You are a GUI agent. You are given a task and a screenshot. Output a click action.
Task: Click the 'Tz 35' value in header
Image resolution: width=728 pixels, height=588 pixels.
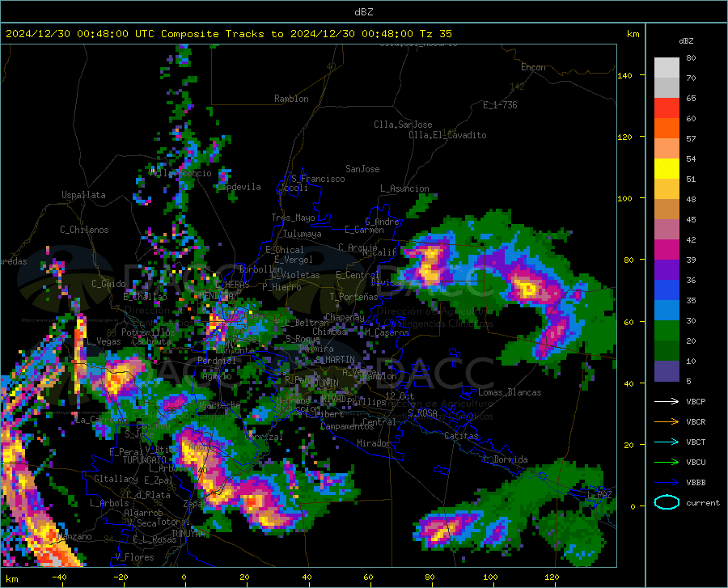tap(435, 34)
